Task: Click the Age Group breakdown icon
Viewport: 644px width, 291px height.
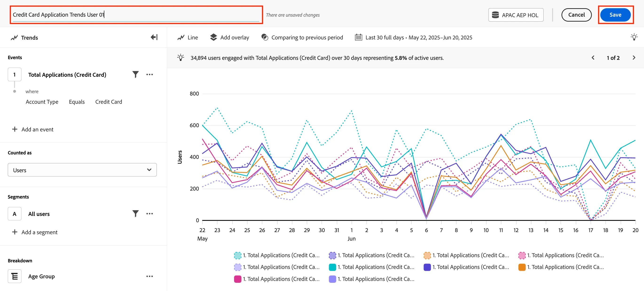Action: tap(15, 276)
